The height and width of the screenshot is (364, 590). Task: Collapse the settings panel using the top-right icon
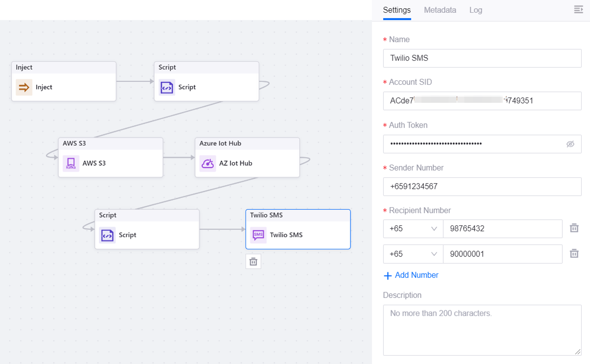[579, 10]
